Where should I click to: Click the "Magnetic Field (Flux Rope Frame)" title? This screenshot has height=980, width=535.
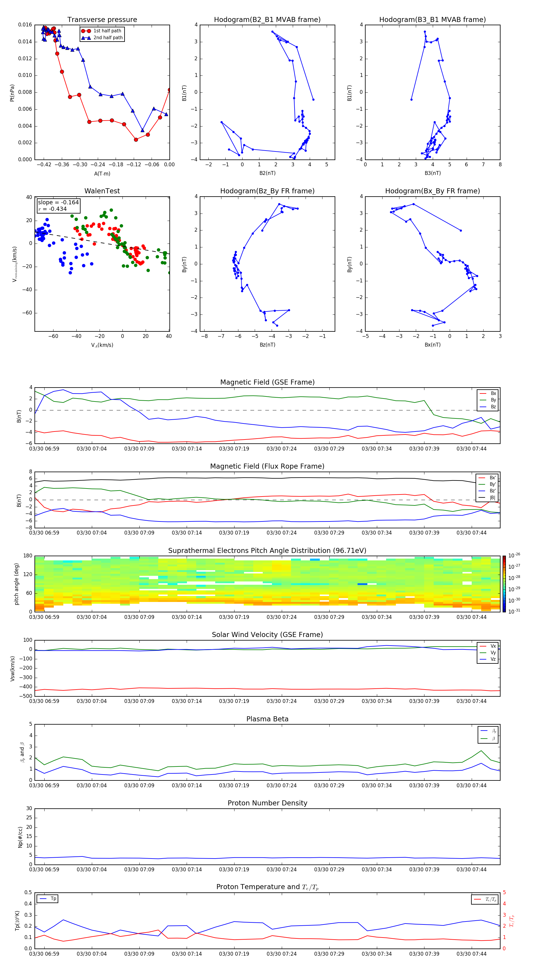tap(267, 467)
